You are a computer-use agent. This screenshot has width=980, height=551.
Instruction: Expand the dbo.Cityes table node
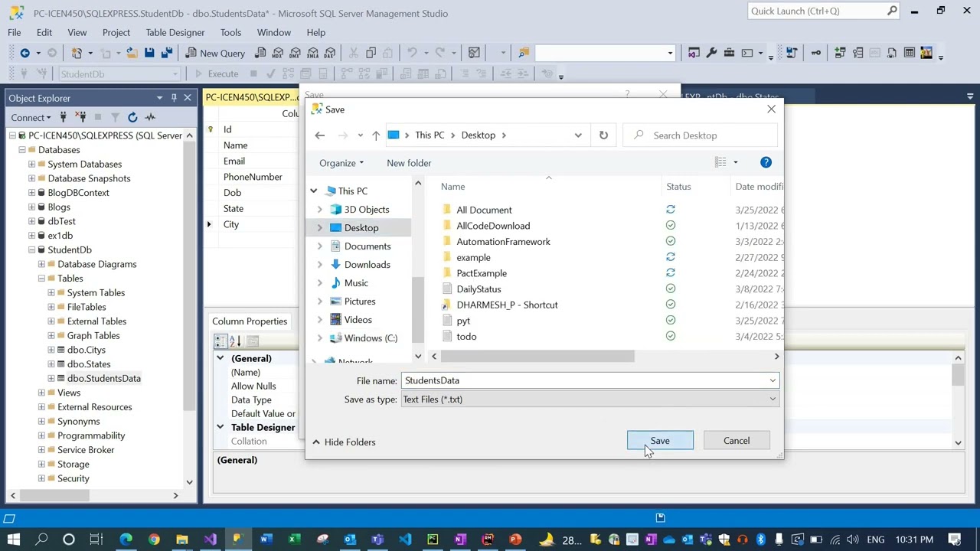point(51,350)
